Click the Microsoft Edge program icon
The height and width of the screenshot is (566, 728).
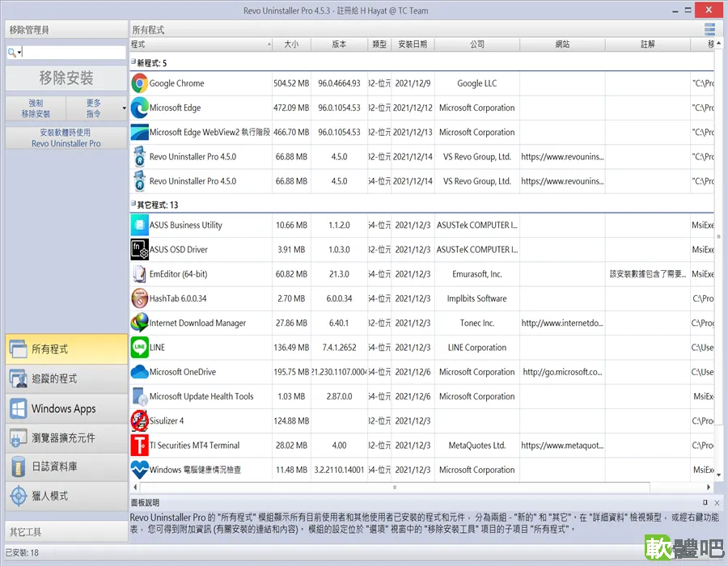tap(139, 108)
